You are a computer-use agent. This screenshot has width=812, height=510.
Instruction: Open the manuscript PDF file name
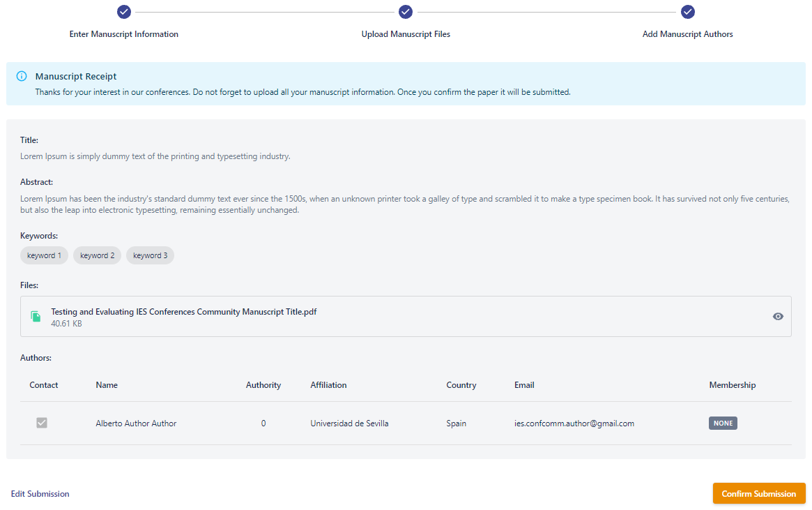coord(184,312)
